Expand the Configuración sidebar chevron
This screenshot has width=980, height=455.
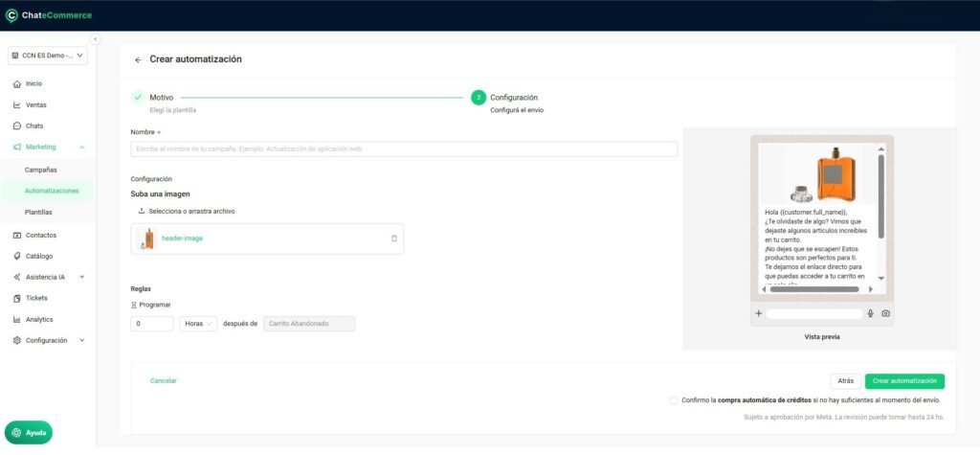tap(82, 340)
